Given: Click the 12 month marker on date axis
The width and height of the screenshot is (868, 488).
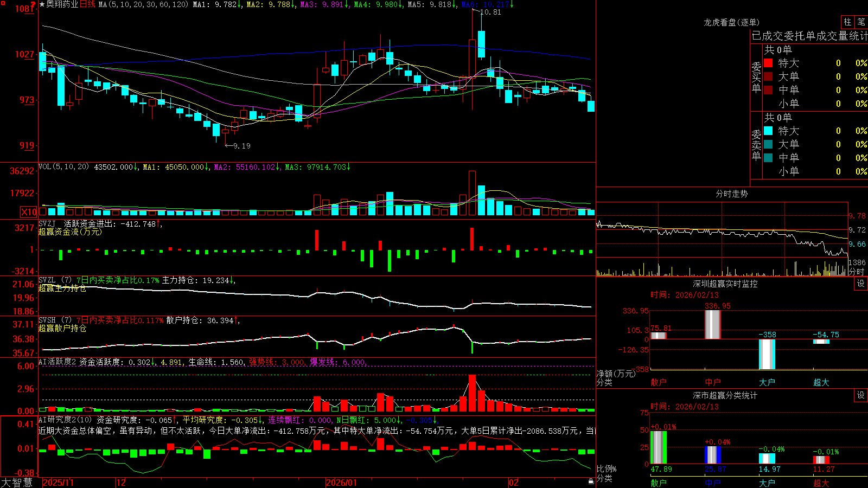Looking at the screenshot, I should (x=121, y=483).
